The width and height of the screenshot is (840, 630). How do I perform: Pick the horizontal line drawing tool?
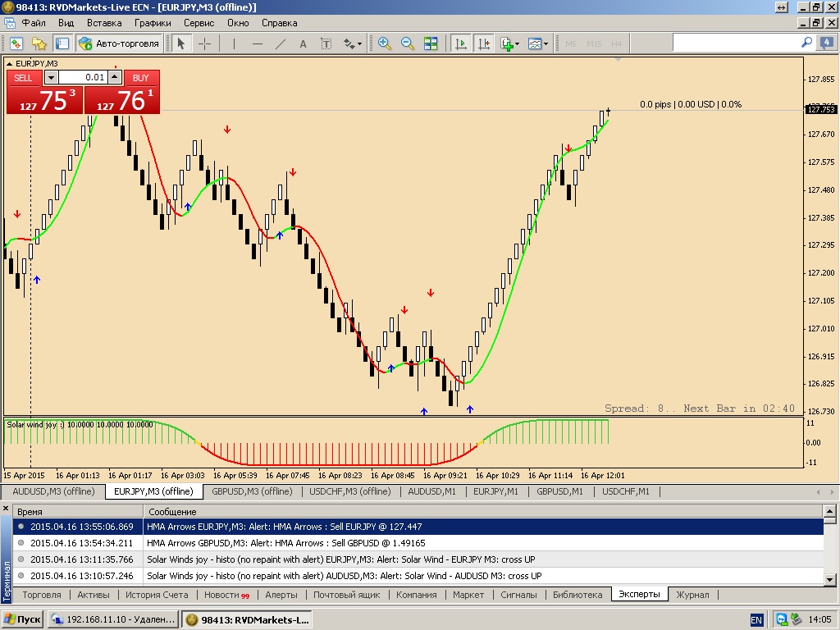point(257,43)
